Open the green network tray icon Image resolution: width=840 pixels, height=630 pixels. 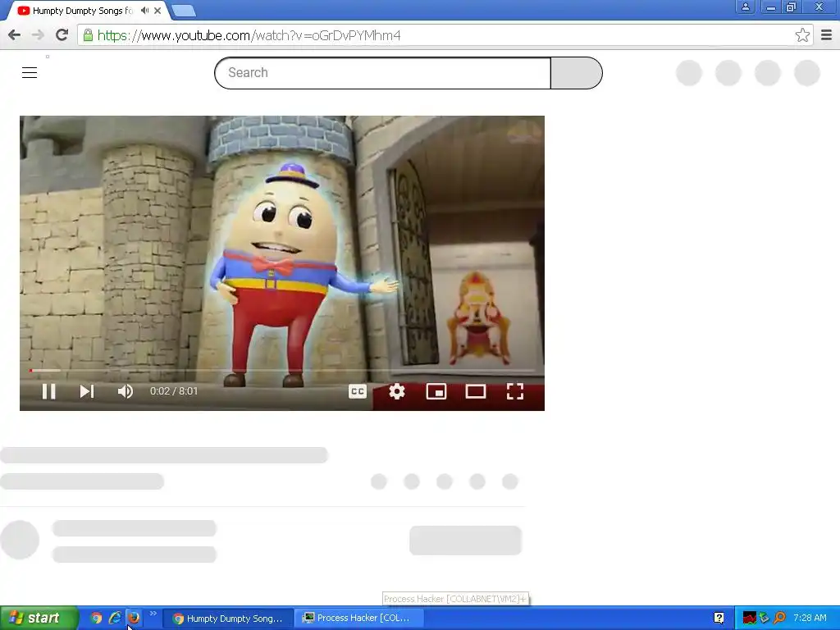click(x=765, y=619)
